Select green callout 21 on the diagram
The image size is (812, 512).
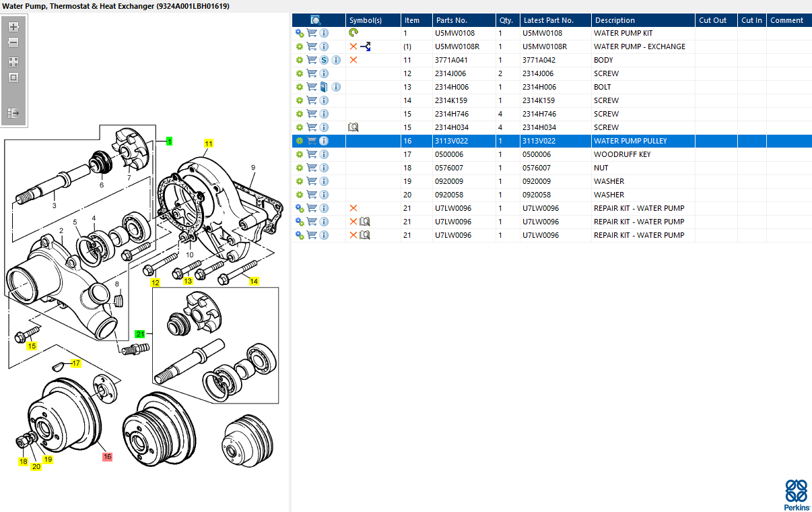[x=140, y=333]
